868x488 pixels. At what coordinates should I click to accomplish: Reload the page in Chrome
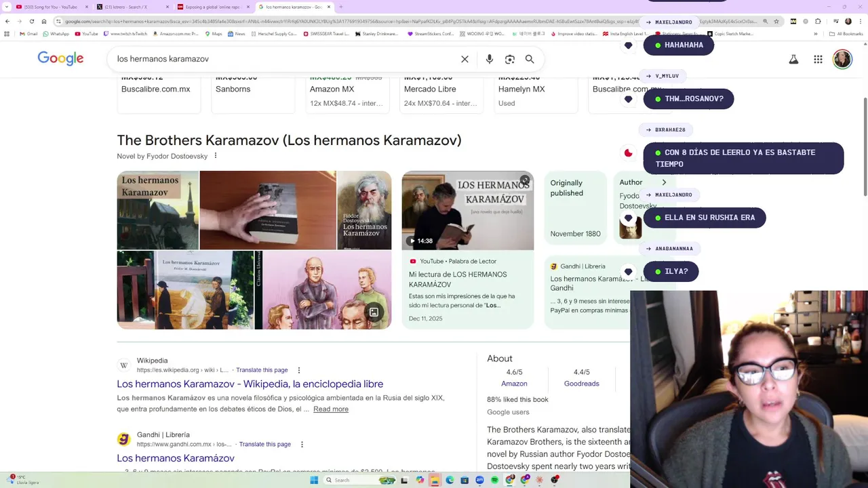tap(31, 22)
